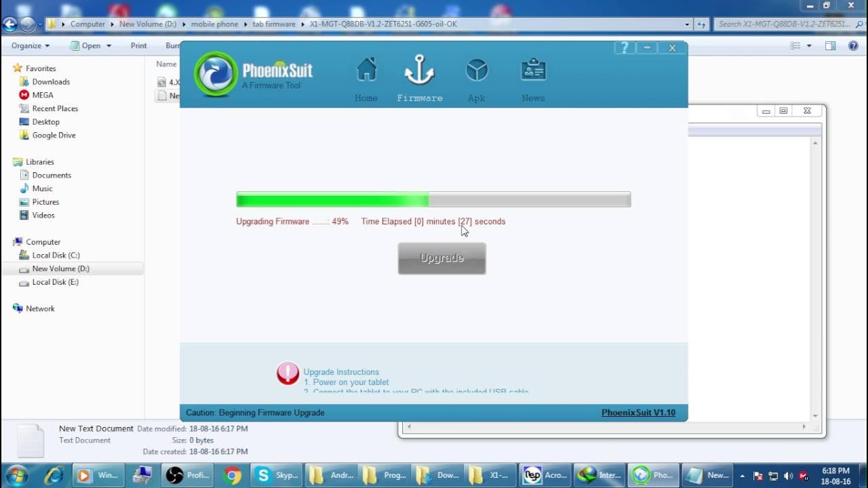The width and height of the screenshot is (868, 488).
Task: Click the address bar refresh button
Action: click(701, 24)
